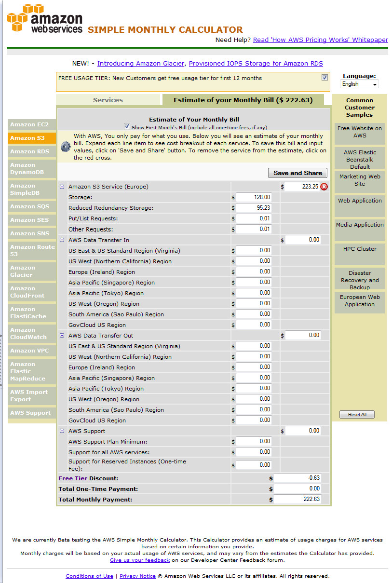Click the Amazon Web Services logo
Screen dimensions: 392x583
tap(44, 19)
